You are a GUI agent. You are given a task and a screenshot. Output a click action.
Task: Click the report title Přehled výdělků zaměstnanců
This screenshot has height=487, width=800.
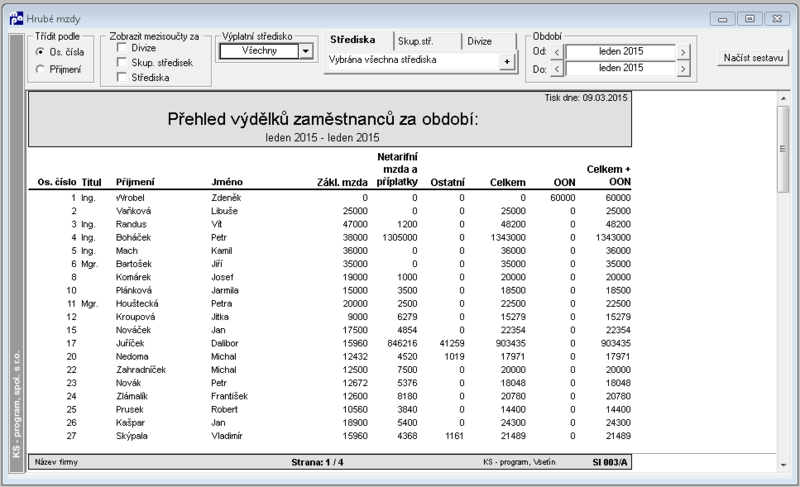click(322, 119)
